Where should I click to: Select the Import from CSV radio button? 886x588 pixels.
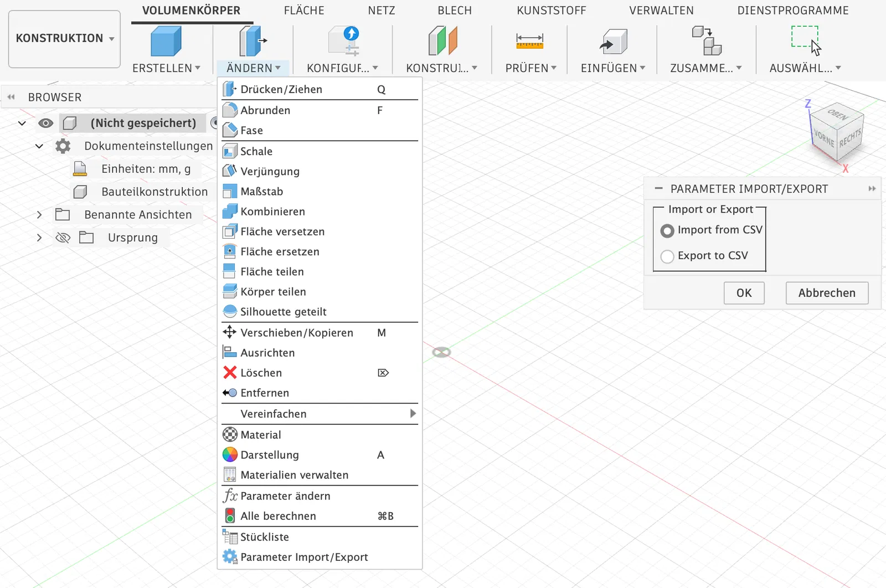(x=667, y=231)
